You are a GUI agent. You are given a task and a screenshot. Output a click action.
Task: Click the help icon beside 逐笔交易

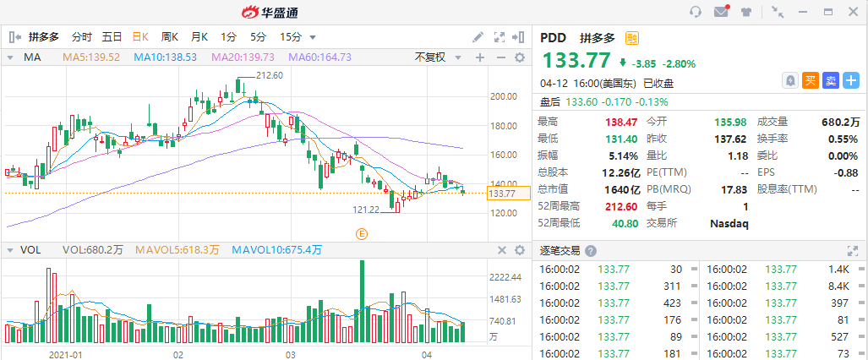click(591, 251)
